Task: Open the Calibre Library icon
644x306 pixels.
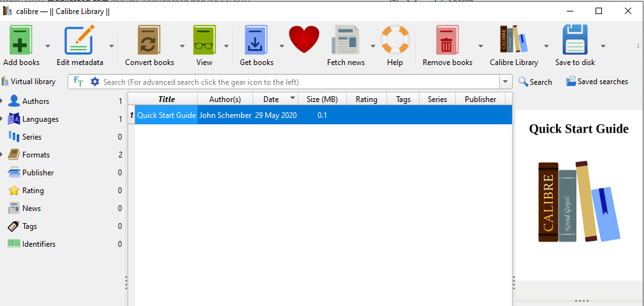Action: (513, 39)
